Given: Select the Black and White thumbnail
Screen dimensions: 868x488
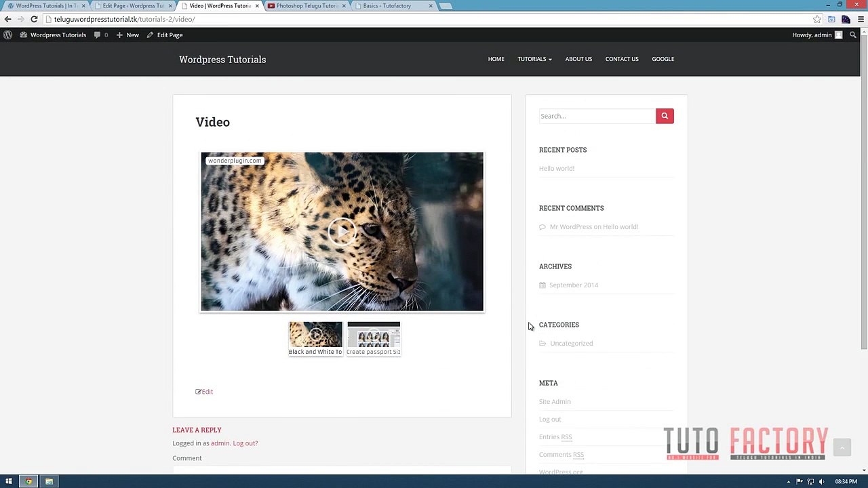Looking at the screenshot, I should coord(315,338).
